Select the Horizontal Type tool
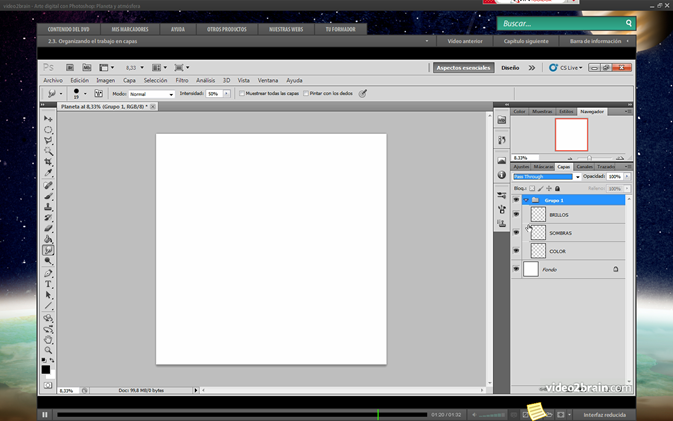 [48, 284]
